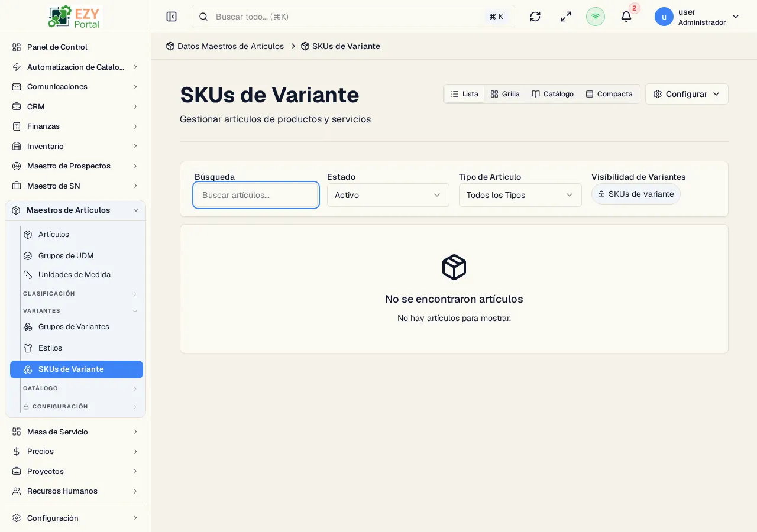Screen dimensions: 757x532
Task: Click the shirt icon beside Estilos
Action: (28, 348)
